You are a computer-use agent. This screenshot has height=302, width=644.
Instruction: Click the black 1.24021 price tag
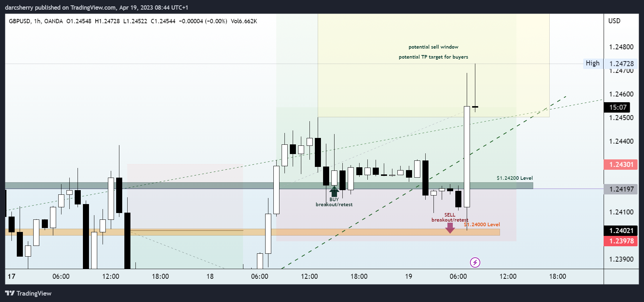pos(621,231)
